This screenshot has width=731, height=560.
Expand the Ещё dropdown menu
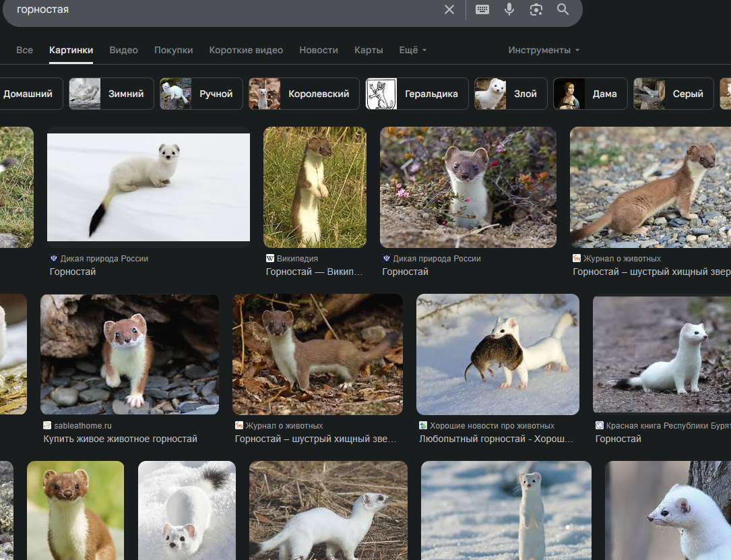point(412,50)
